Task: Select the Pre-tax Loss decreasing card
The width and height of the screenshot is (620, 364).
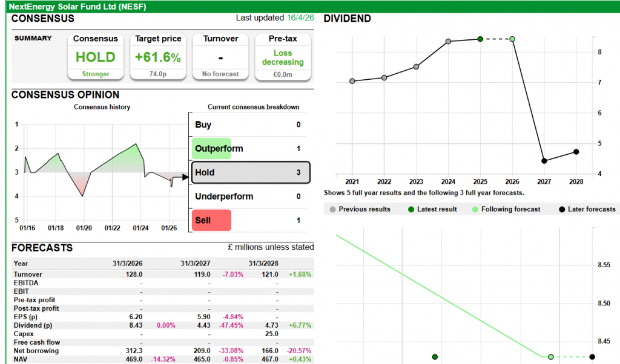Action: 283,57
